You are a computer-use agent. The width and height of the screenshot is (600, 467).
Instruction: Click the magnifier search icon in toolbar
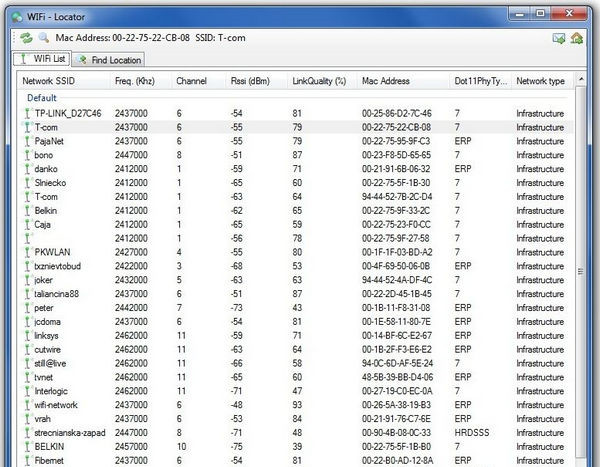[42, 38]
